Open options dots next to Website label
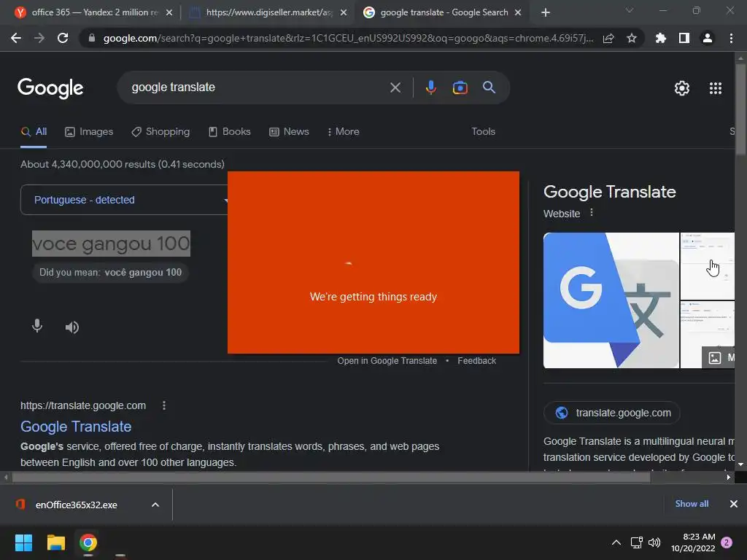 point(591,212)
